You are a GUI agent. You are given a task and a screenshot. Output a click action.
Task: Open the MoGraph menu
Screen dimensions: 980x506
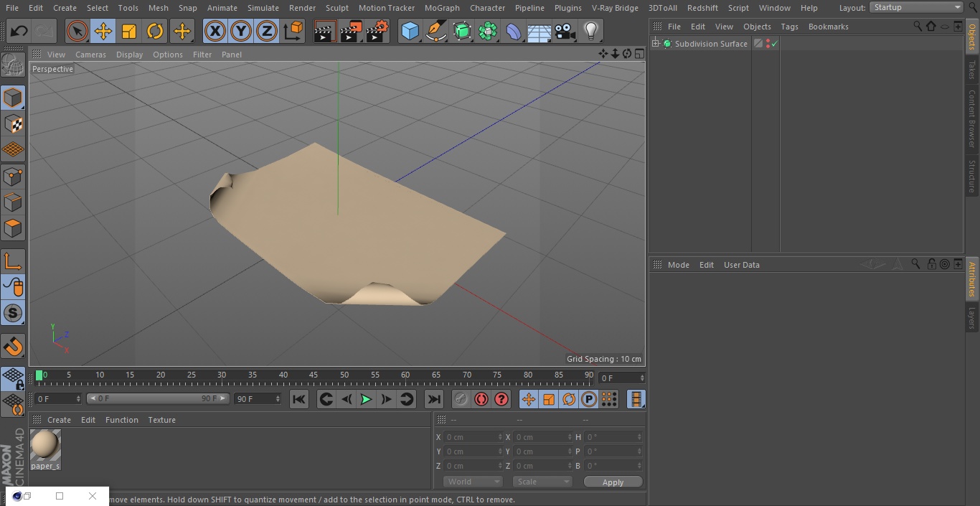[442, 8]
